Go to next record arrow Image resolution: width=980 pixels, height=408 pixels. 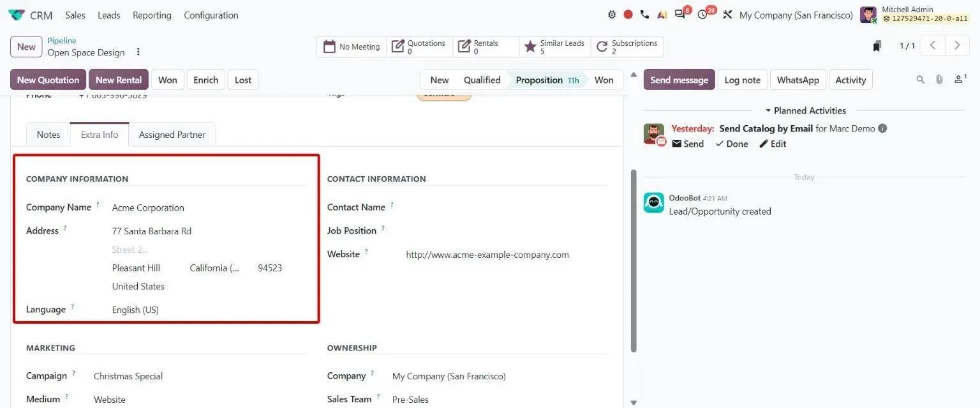tap(957, 46)
